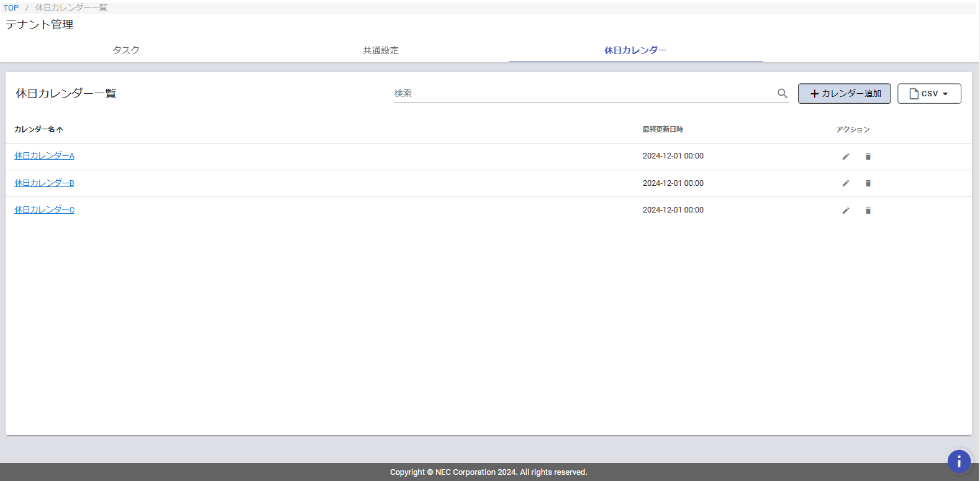The image size is (980, 481).
Task: Switch to the 共通設定 tab
Action: point(381,50)
